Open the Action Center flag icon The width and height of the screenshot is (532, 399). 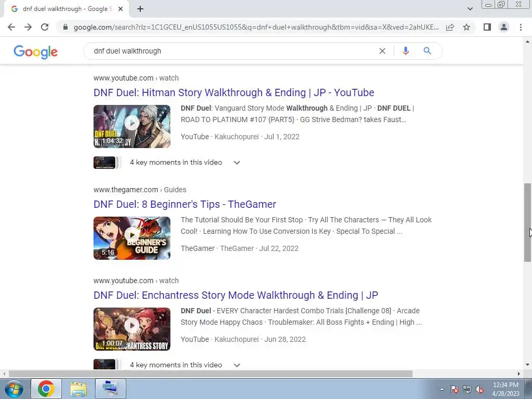coord(455,389)
